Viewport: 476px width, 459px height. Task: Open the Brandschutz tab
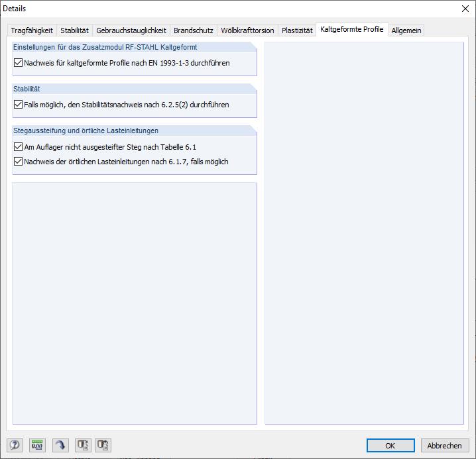pos(194,30)
